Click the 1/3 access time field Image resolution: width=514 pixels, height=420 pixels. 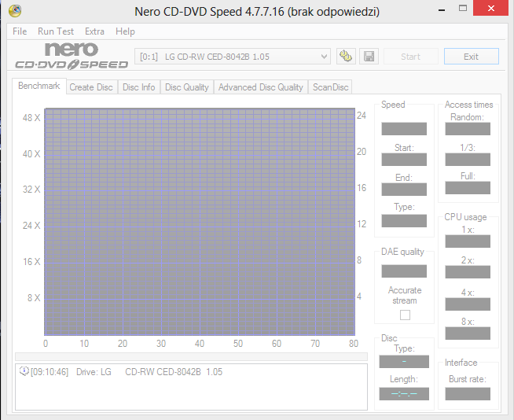[x=468, y=160]
